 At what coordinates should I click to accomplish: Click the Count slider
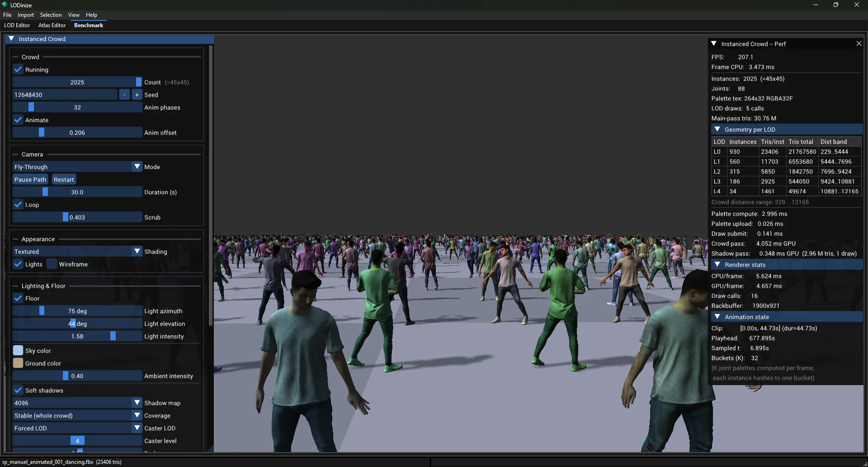pyautogui.click(x=77, y=82)
